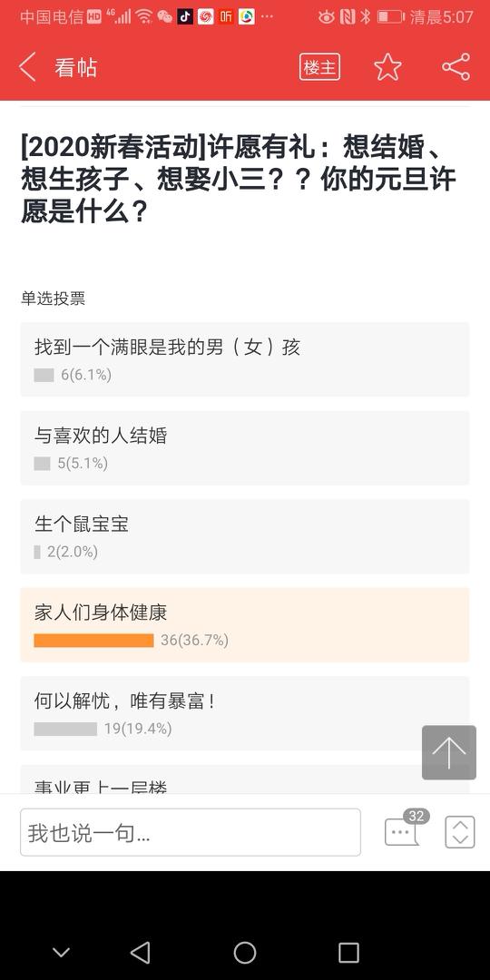The width and height of the screenshot is (490, 980).
Task: Open recent apps square button
Action: click(x=348, y=953)
